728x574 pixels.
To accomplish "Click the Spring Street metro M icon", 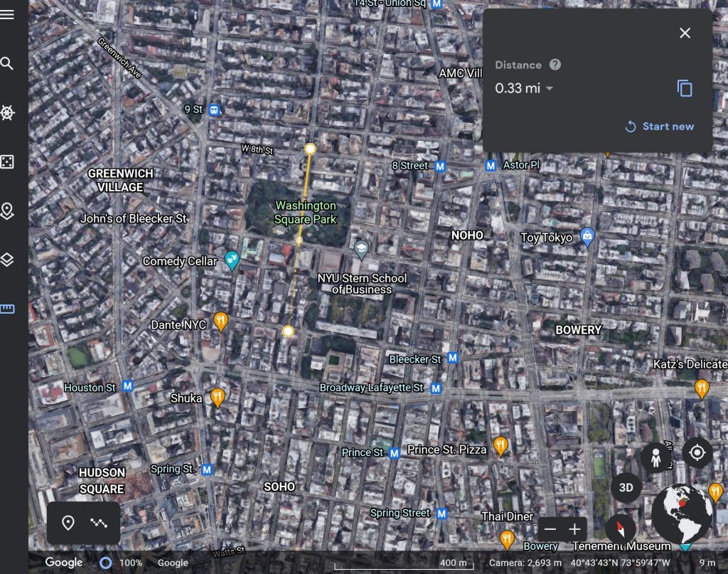I will click(441, 513).
